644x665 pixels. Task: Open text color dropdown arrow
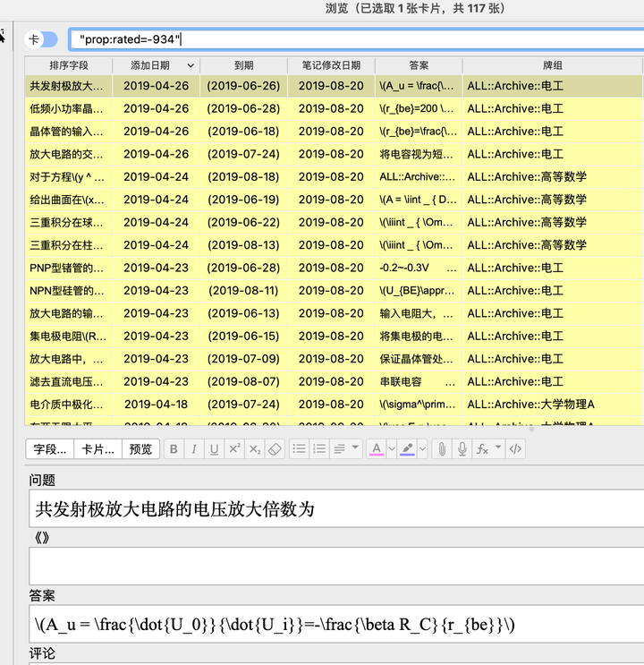tap(392, 448)
